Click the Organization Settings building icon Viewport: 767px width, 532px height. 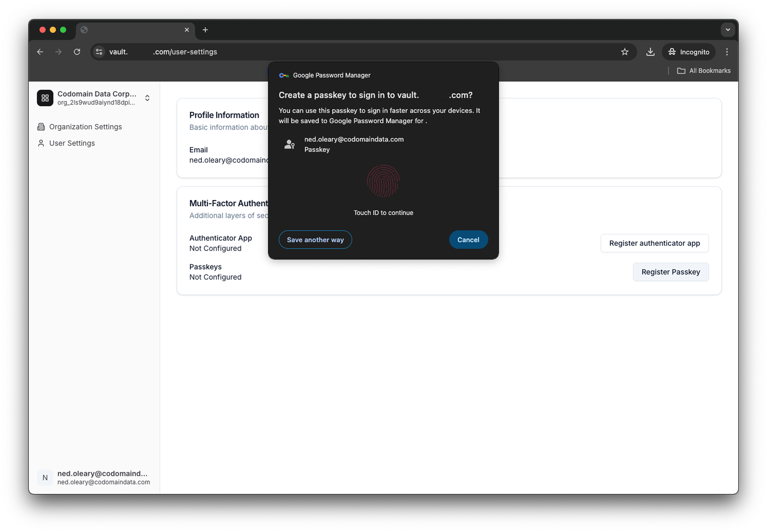pos(41,127)
